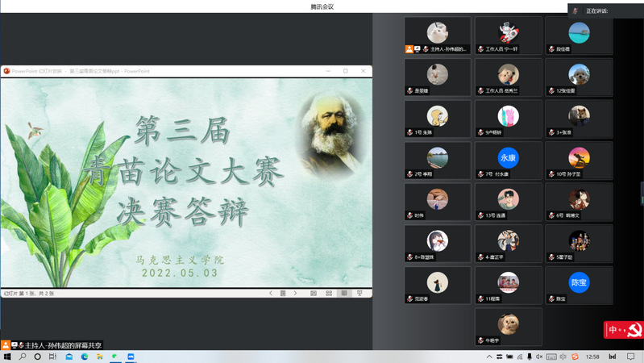Open Tencent Meeting from the taskbar
Viewport: 644px width, 363px height.
(131, 356)
